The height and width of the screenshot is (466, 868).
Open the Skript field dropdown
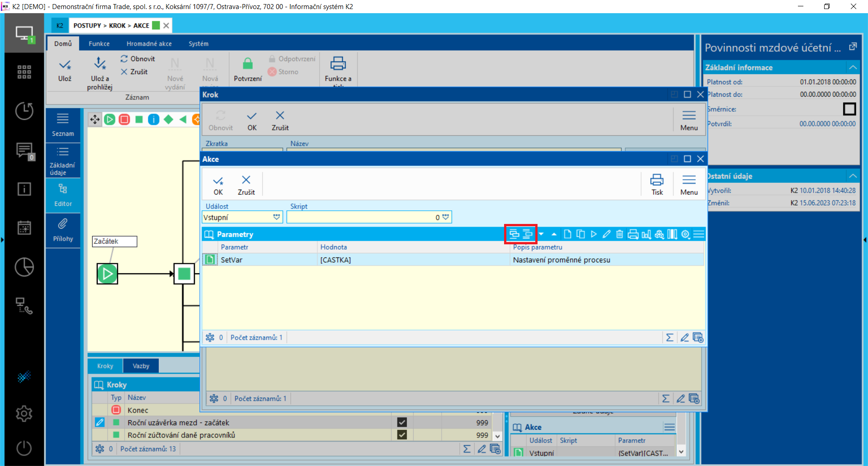tap(446, 217)
